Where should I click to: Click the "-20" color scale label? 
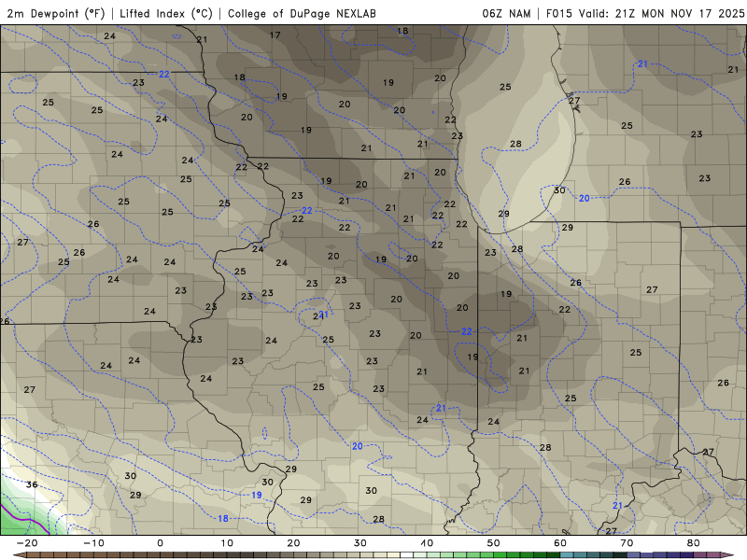pos(27,543)
